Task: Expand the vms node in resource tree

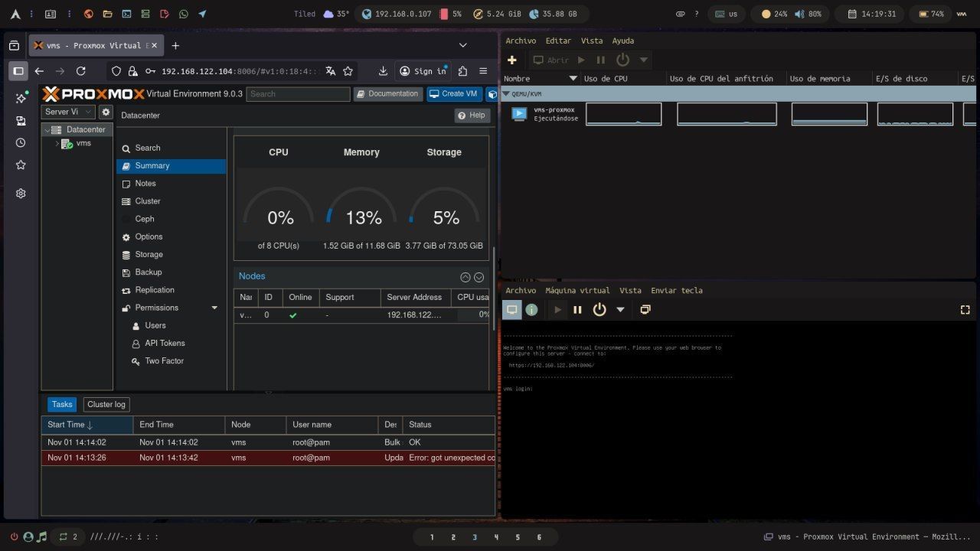Action: (57, 143)
